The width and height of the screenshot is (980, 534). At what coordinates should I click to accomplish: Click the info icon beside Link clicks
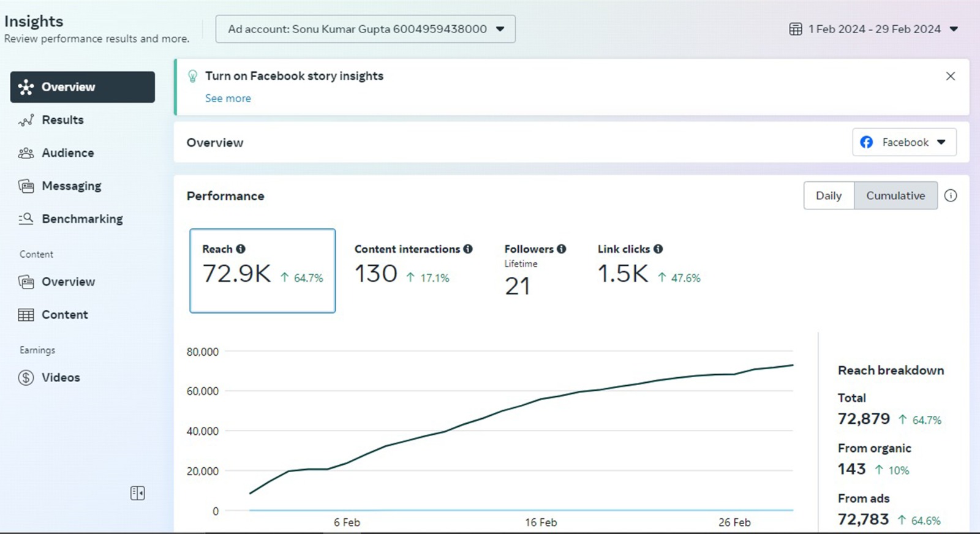click(658, 249)
